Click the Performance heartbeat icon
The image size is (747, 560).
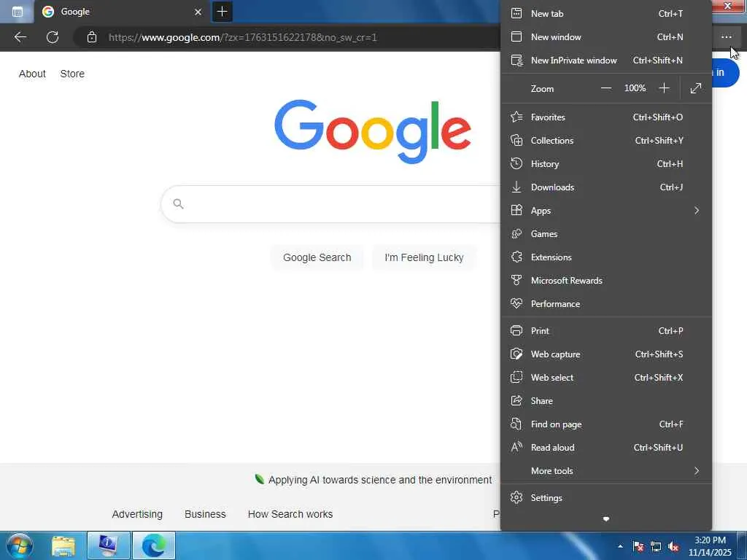pyautogui.click(x=516, y=303)
